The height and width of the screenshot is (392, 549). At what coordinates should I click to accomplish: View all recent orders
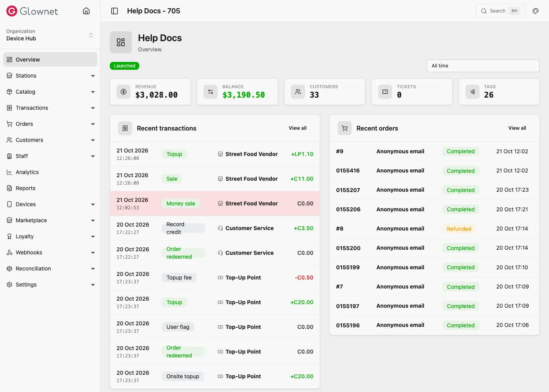coord(517,128)
